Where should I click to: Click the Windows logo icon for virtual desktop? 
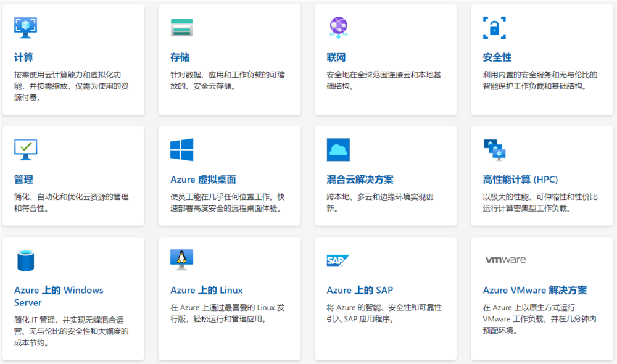click(x=182, y=149)
